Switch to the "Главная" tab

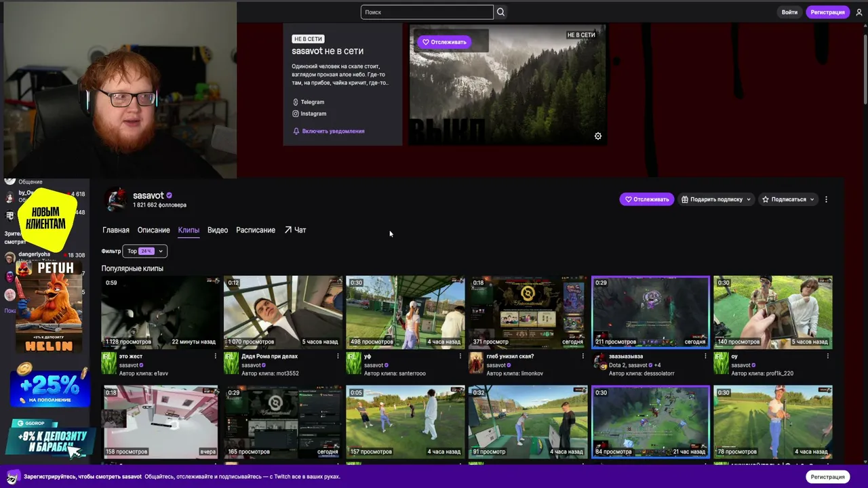pos(116,230)
